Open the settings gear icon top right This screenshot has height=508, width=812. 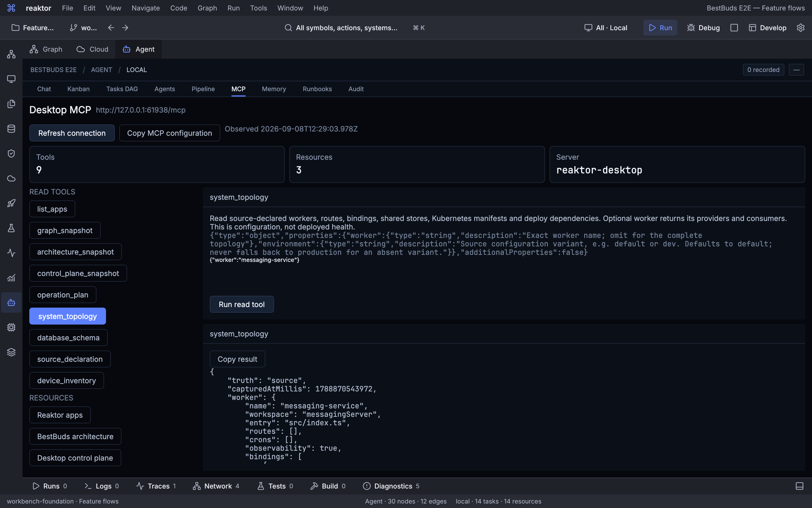pos(801,28)
